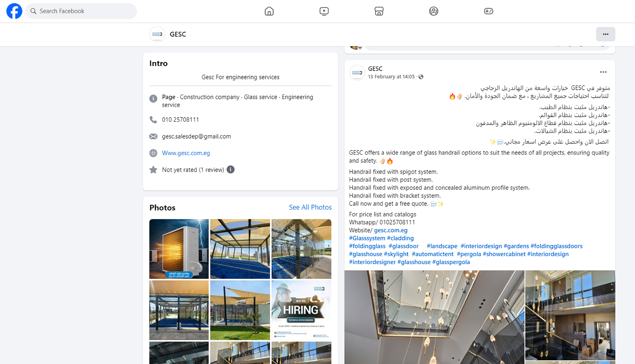Click the email envelope icon in Intro
The height and width of the screenshot is (364, 635).
[x=153, y=137]
